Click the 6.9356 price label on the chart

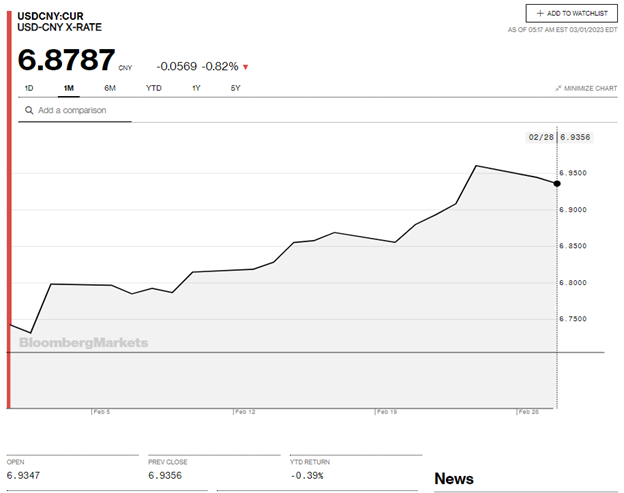tap(575, 136)
